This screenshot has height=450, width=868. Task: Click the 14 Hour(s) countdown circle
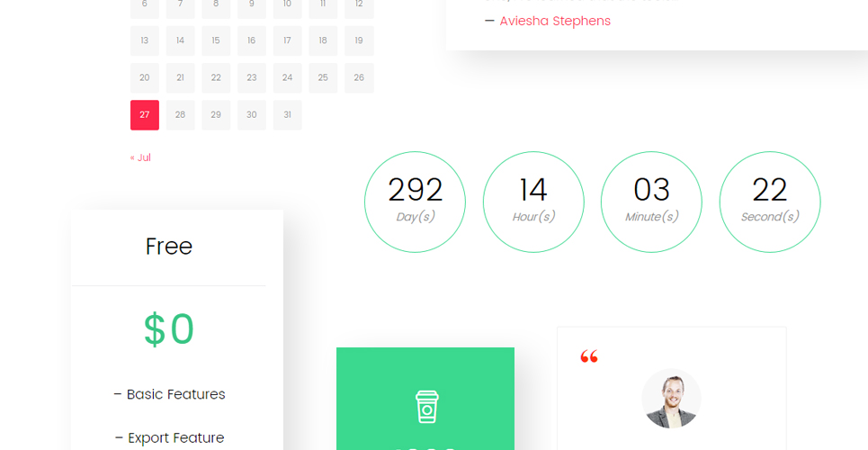click(533, 202)
